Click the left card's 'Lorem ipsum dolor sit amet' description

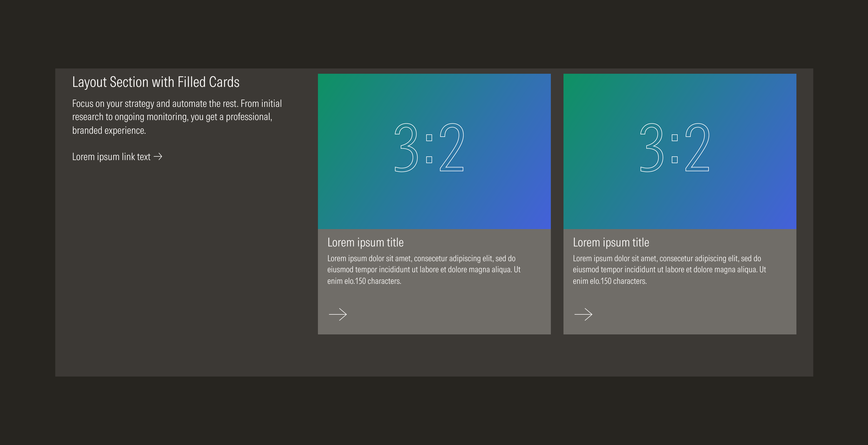point(424,270)
